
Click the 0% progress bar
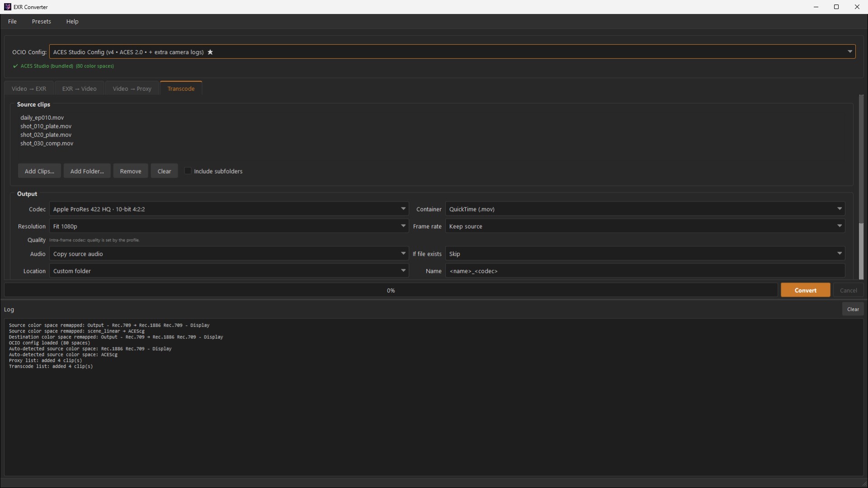tap(391, 290)
